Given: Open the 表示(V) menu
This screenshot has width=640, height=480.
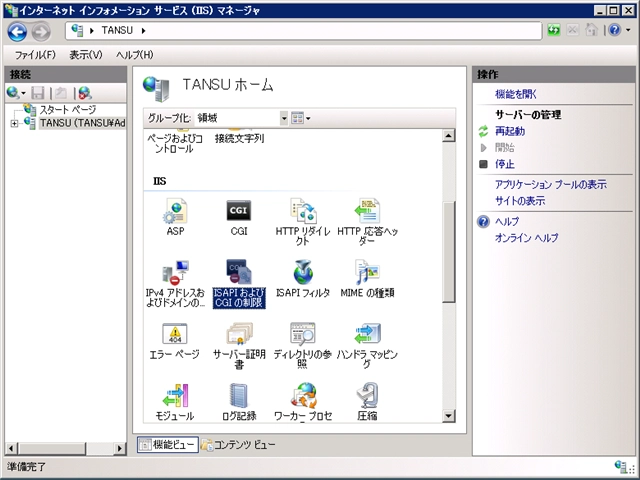Looking at the screenshot, I should 86,55.
